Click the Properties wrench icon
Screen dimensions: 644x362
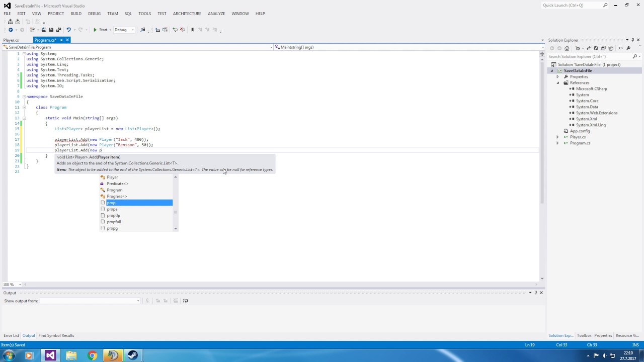[x=628, y=48]
